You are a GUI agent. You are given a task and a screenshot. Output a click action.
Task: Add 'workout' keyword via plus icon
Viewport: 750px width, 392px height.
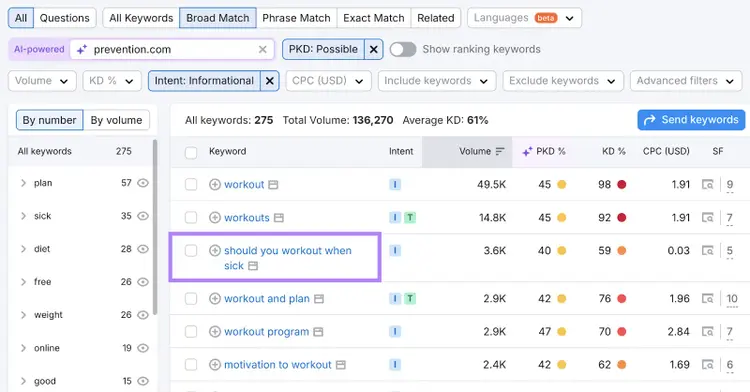(215, 185)
